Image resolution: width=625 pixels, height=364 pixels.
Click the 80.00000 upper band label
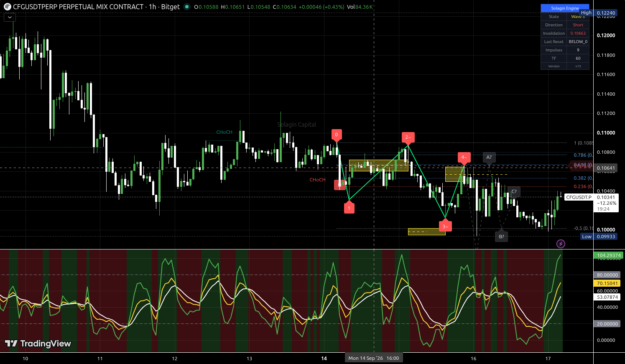[x=607, y=275]
